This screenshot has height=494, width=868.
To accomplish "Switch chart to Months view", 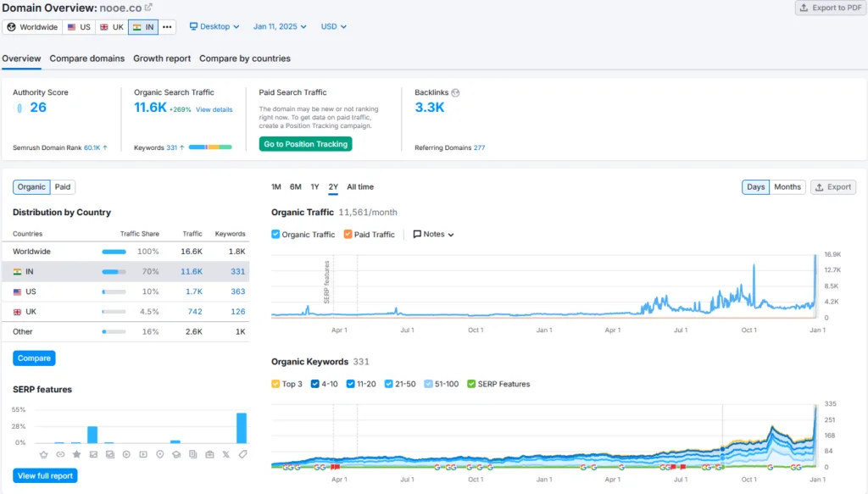I will pyautogui.click(x=787, y=187).
